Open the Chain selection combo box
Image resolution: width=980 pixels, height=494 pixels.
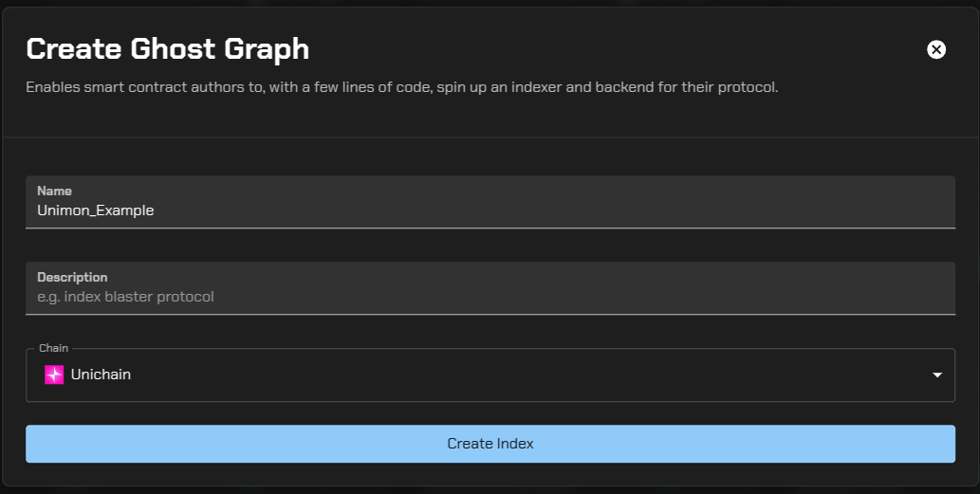click(x=490, y=375)
